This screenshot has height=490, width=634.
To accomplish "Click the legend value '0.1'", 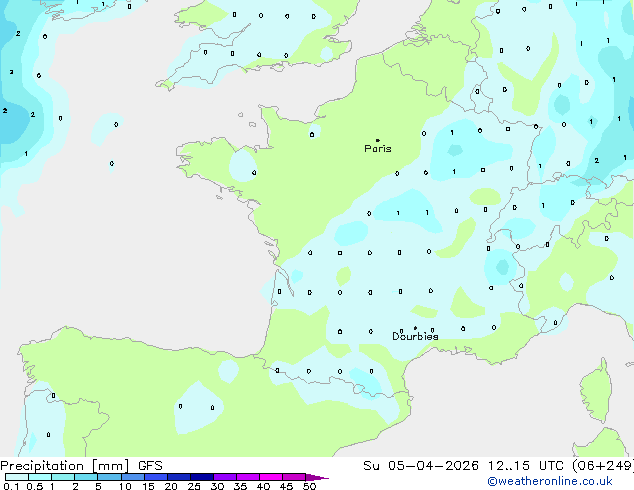I will point(11,486).
